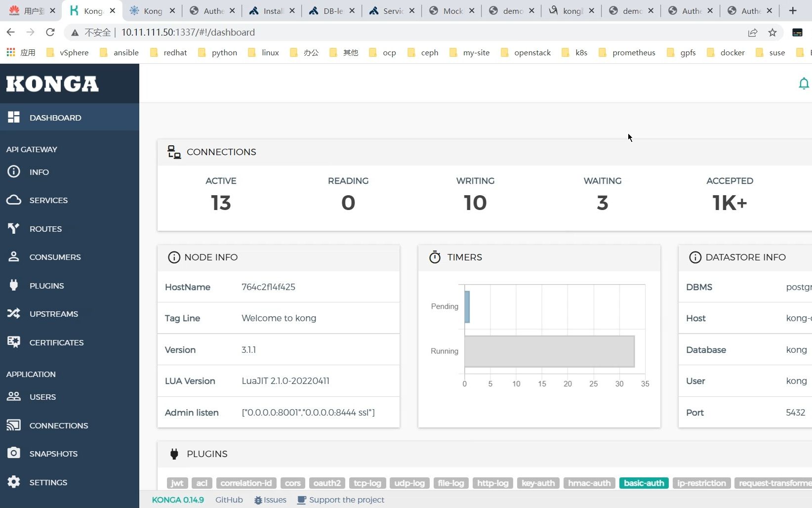The height and width of the screenshot is (508, 812).
Task: Click the hmac-auth plugin tag
Action: tap(589, 483)
